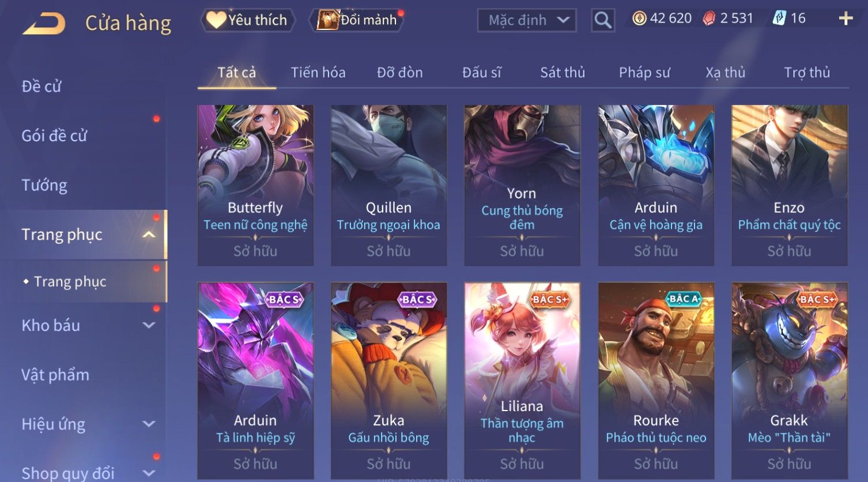Tap the plus icon to add currency
The image size is (868, 482).
[846, 19]
